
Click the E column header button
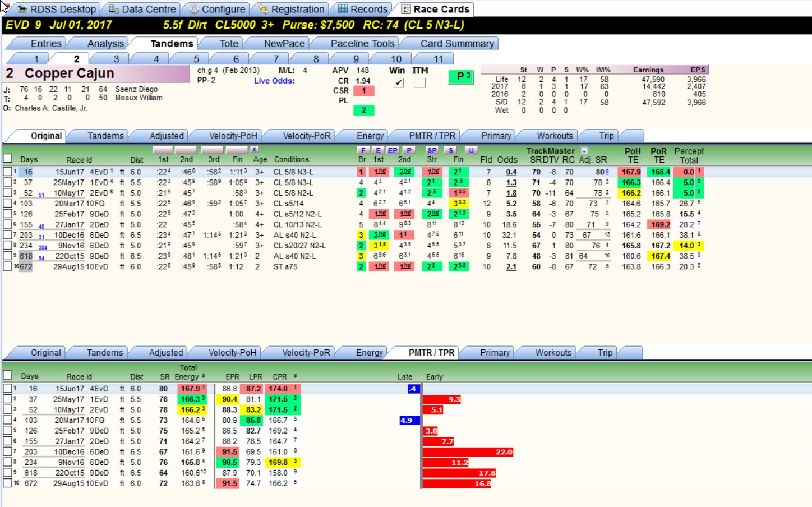click(378, 150)
